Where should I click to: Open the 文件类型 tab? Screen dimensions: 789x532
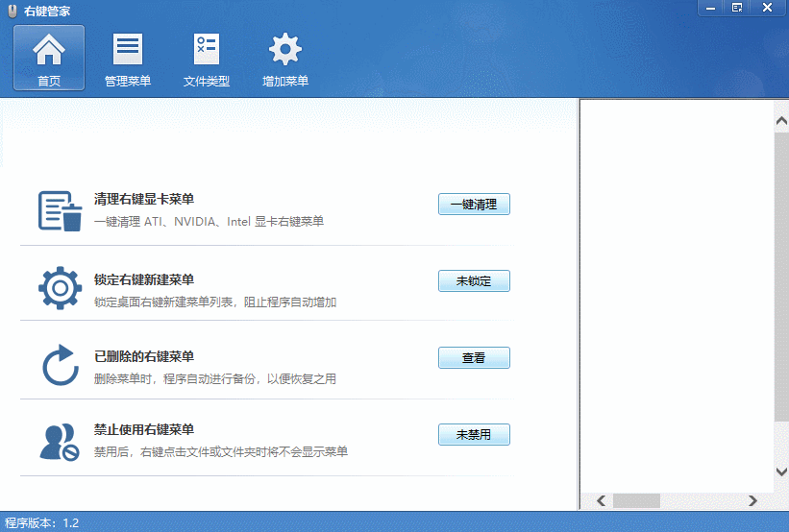[x=207, y=58]
